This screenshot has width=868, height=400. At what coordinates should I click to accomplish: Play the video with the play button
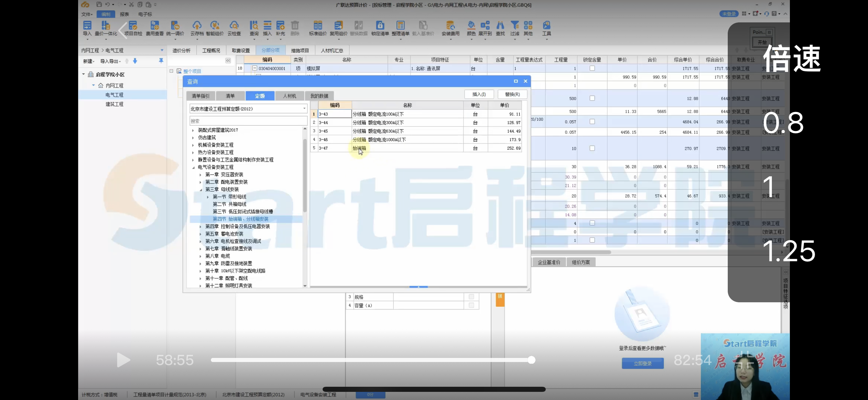(x=123, y=360)
